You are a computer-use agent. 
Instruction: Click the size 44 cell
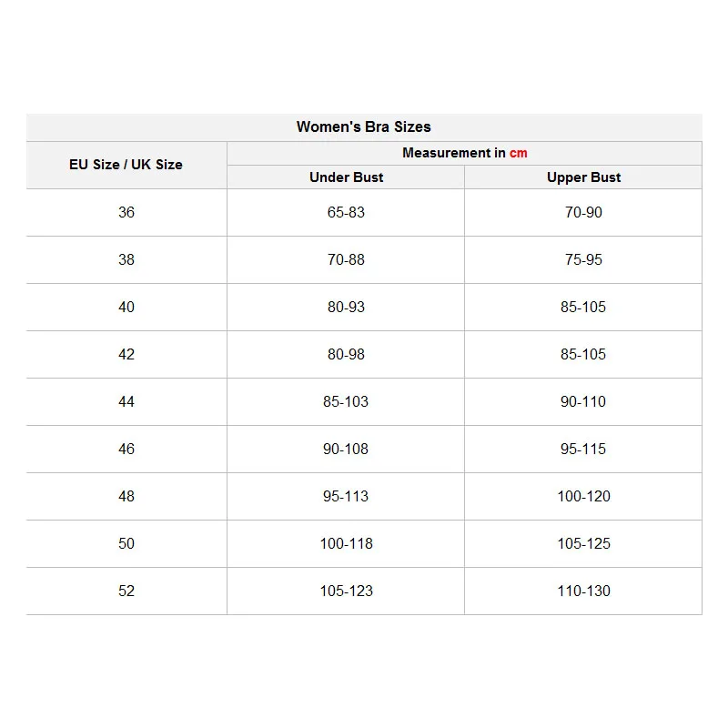point(126,401)
